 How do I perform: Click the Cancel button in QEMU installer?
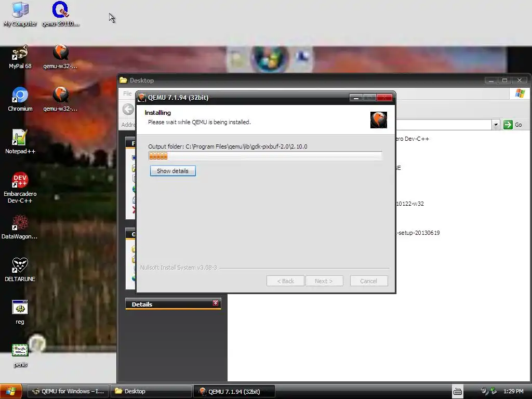pyautogui.click(x=369, y=281)
